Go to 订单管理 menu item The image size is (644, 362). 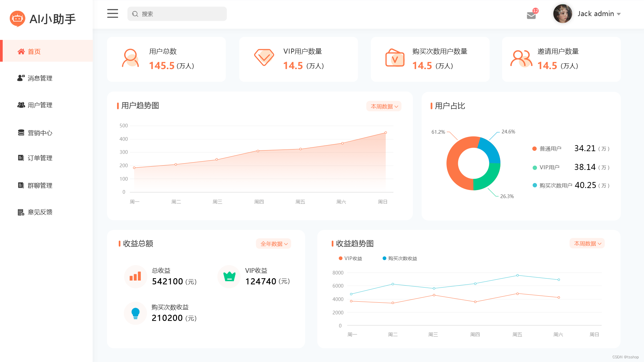40,158
